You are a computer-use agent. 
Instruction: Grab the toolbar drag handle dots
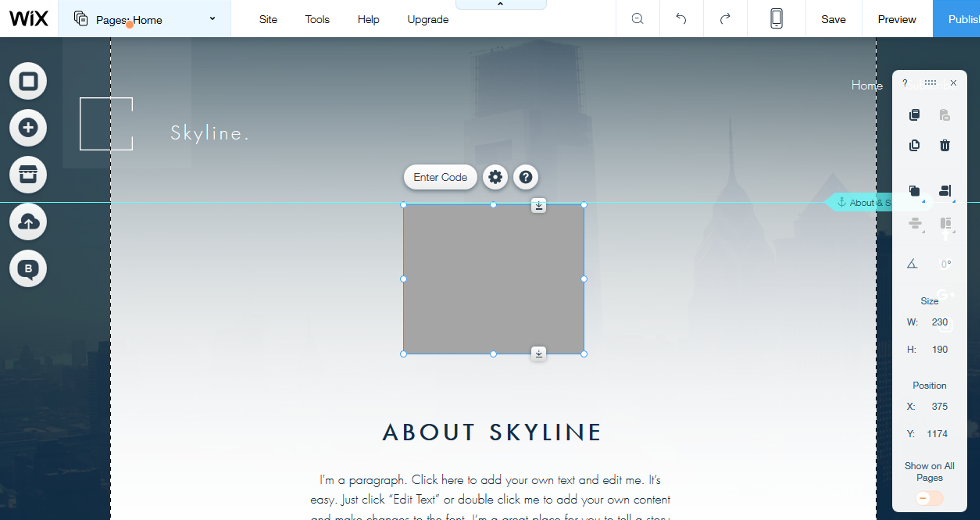pos(930,82)
